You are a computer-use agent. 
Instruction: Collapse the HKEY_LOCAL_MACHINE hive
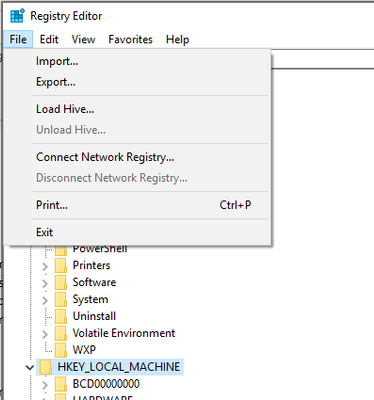click(x=30, y=368)
